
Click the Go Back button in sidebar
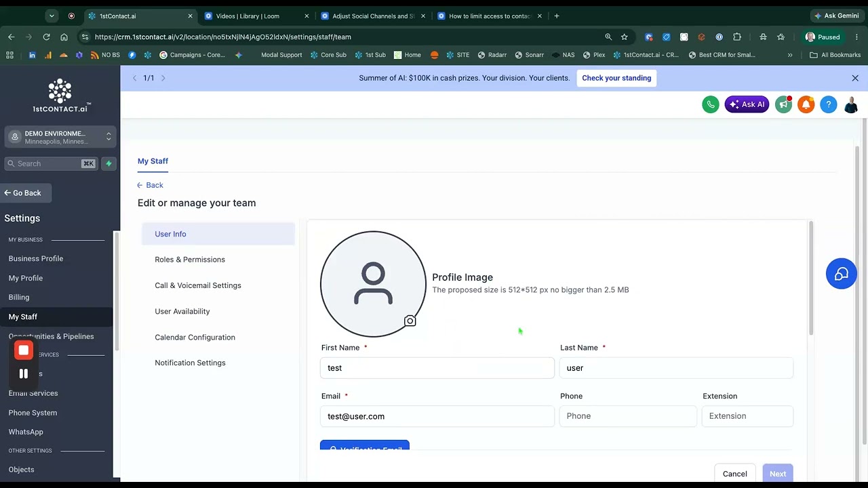click(26, 193)
